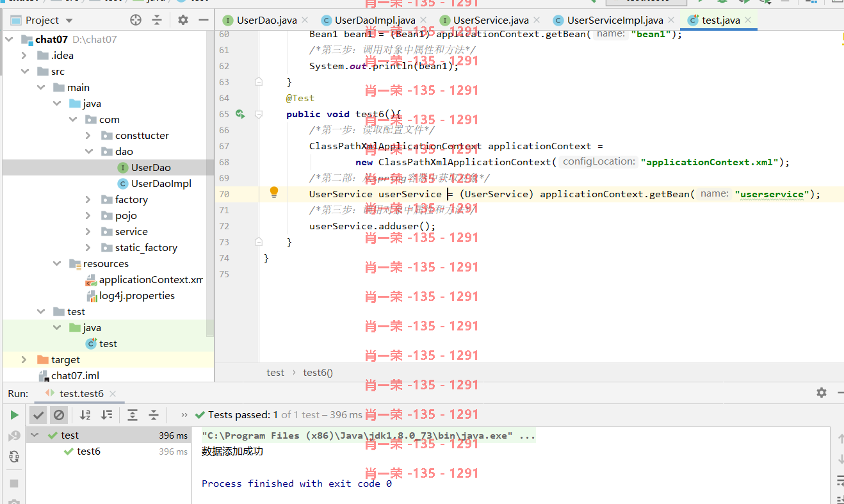Open Run panel settings gear
Image resolution: width=844 pixels, height=504 pixels.
[822, 393]
